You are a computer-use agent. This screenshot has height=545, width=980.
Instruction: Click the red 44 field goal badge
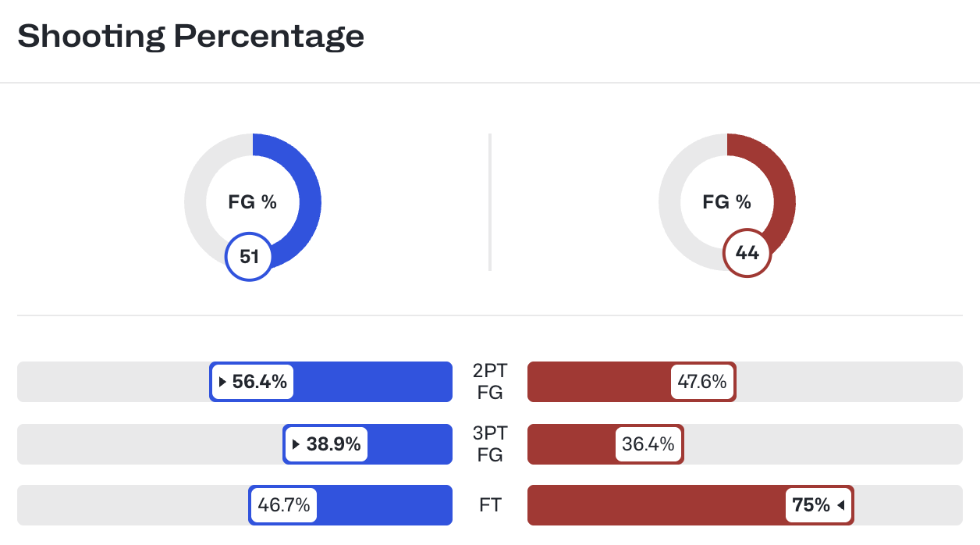point(747,252)
